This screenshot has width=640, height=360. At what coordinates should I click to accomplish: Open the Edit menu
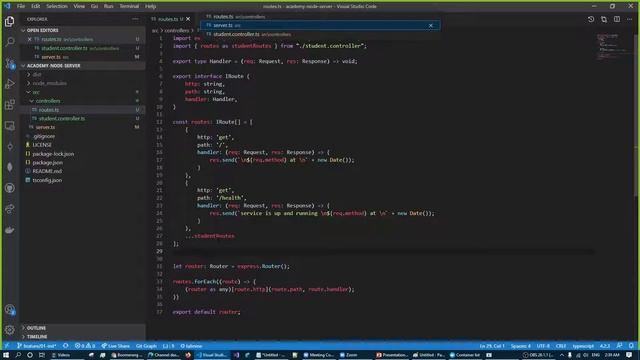point(36,6)
